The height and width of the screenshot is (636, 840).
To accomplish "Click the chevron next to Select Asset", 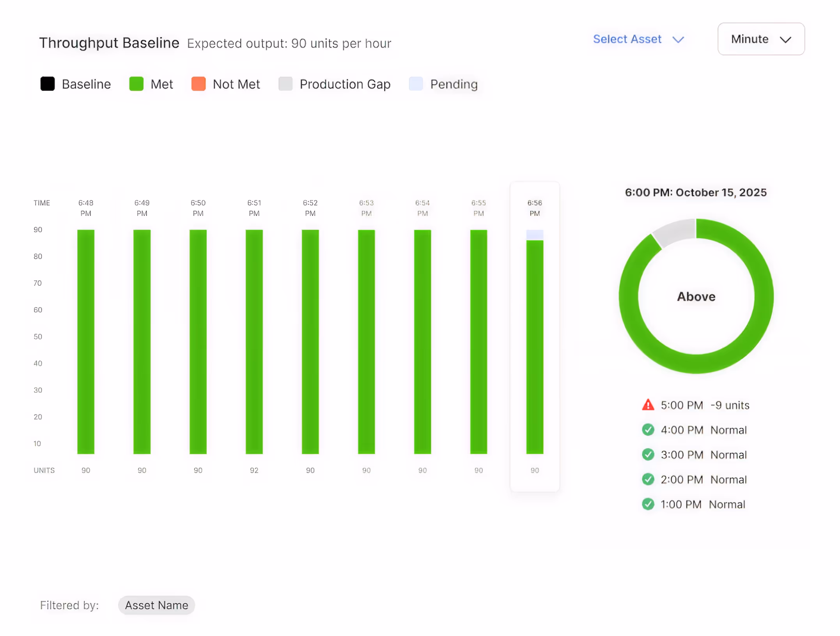I will pyautogui.click(x=678, y=39).
